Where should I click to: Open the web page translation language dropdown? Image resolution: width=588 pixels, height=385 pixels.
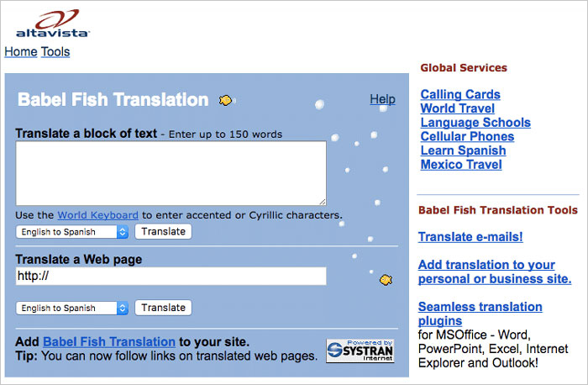(72, 308)
